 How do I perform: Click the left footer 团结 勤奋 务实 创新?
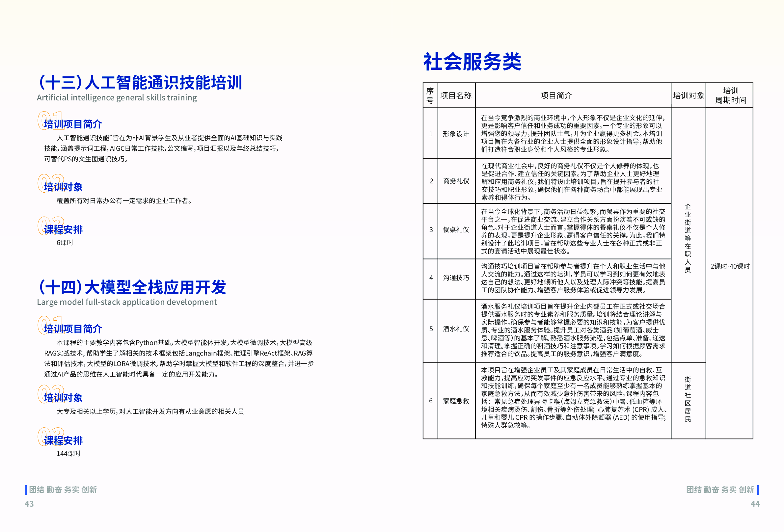tap(63, 490)
